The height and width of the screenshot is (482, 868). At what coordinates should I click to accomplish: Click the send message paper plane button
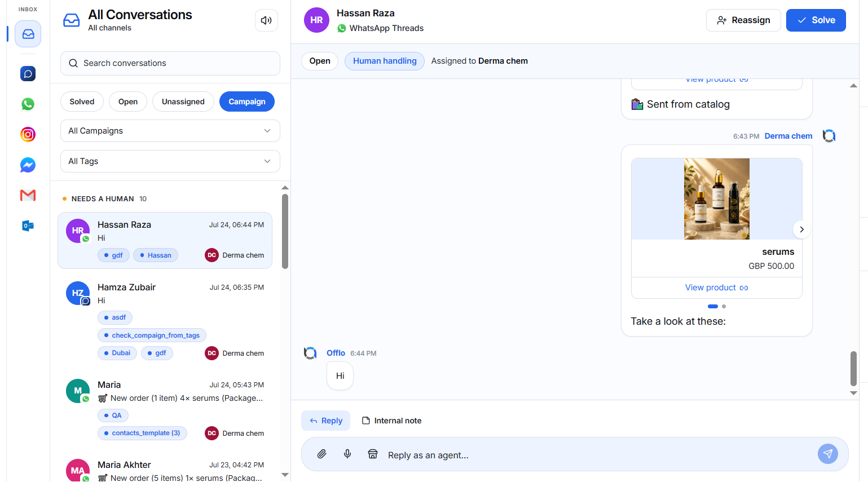(x=828, y=454)
